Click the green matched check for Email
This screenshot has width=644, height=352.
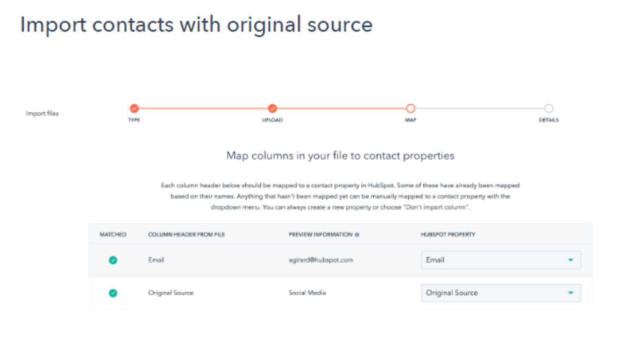coord(113,260)
